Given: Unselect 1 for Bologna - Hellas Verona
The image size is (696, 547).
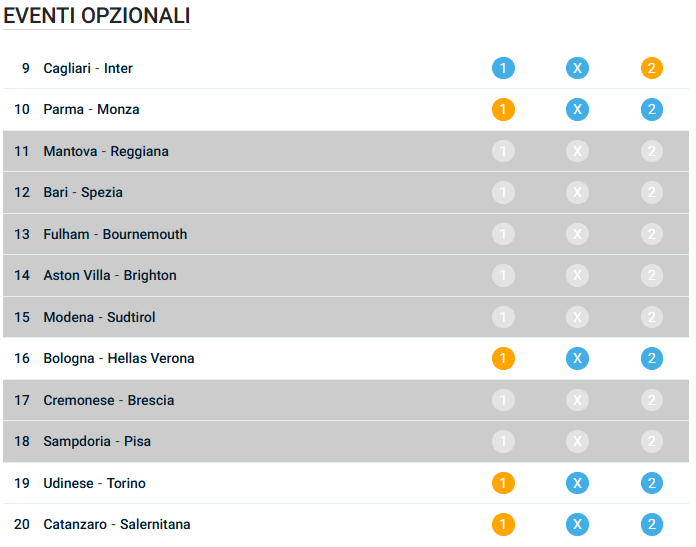Looking at the screenshot, I should (503, 358).
